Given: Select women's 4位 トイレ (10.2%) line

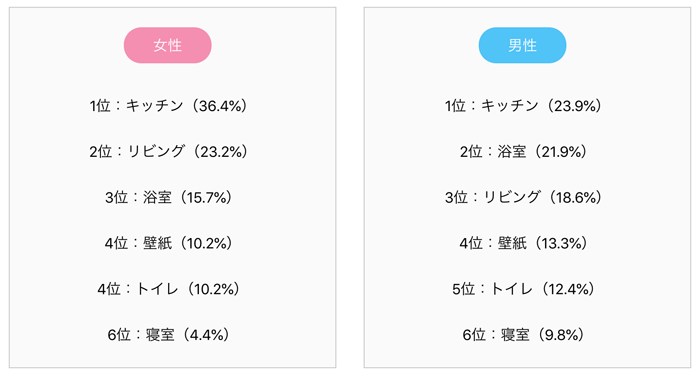Looking at the screenshot, I should [168, 289].
